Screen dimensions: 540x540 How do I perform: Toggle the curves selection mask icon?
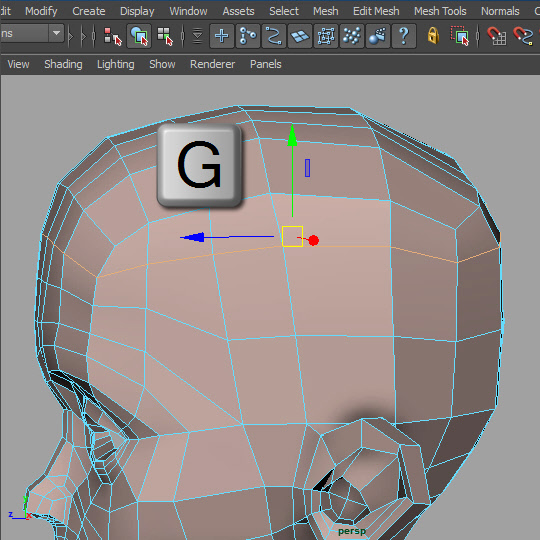coord(274,36)
